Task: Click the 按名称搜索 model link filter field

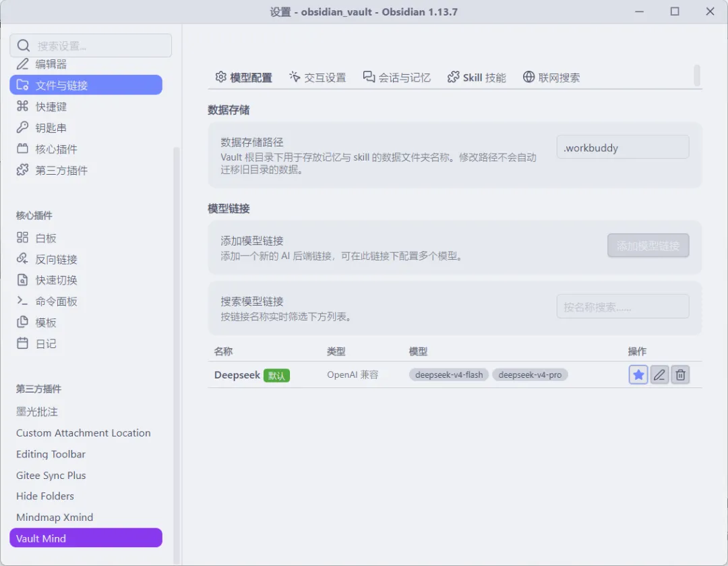Action: pyautogui.click(x=623, y=307)
